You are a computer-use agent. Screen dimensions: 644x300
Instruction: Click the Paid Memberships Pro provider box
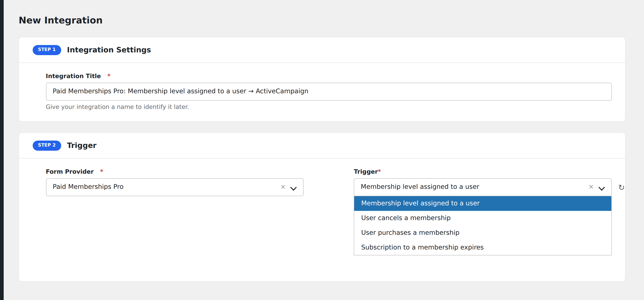point(175,187)
